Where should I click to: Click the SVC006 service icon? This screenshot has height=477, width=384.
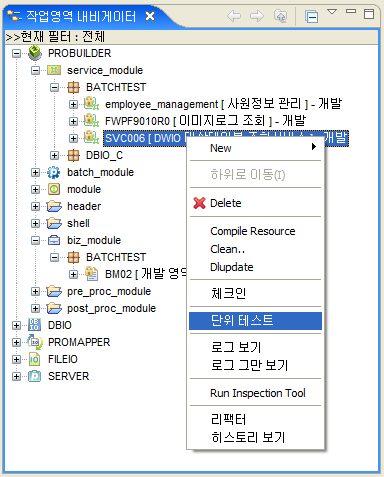[x=91, y=137]
